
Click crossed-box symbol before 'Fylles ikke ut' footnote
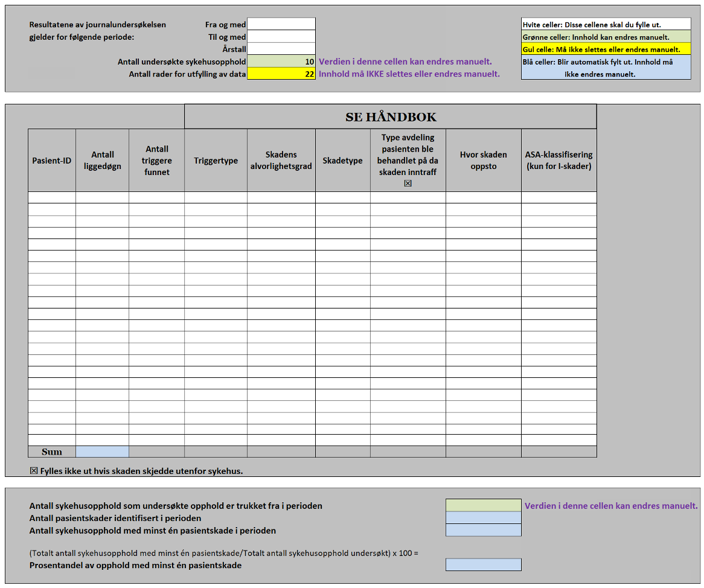[x=34, y=471]
